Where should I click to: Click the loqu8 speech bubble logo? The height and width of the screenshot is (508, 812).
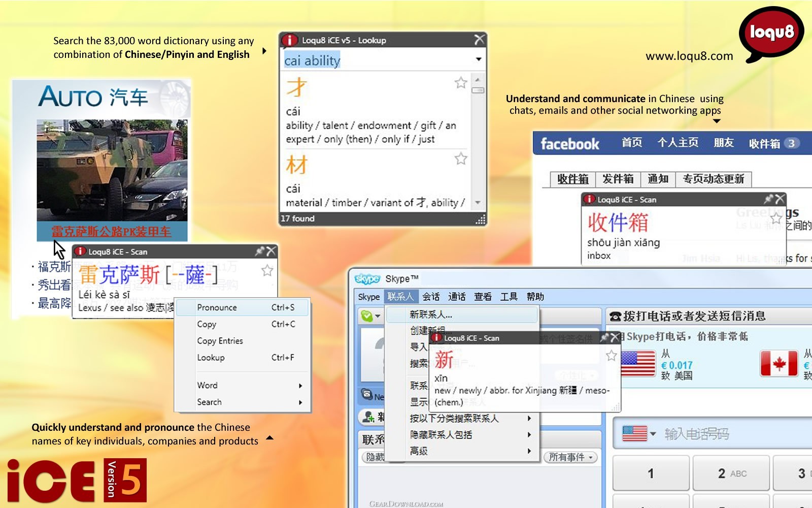771,34
